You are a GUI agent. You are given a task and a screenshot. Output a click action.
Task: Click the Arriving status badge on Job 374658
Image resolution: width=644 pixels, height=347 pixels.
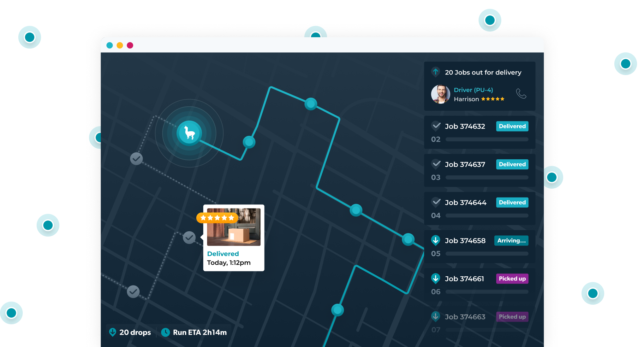click(x=511, y=240)
